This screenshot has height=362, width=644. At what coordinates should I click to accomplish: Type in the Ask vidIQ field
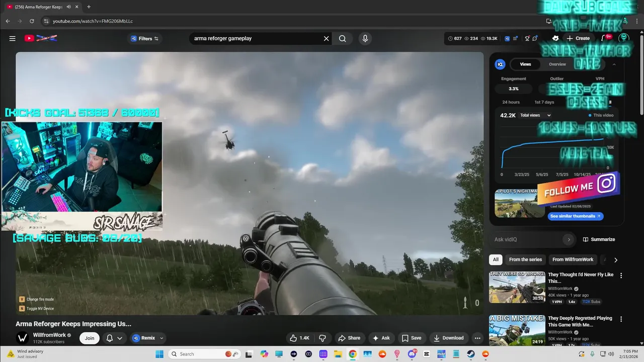(526, 239)
